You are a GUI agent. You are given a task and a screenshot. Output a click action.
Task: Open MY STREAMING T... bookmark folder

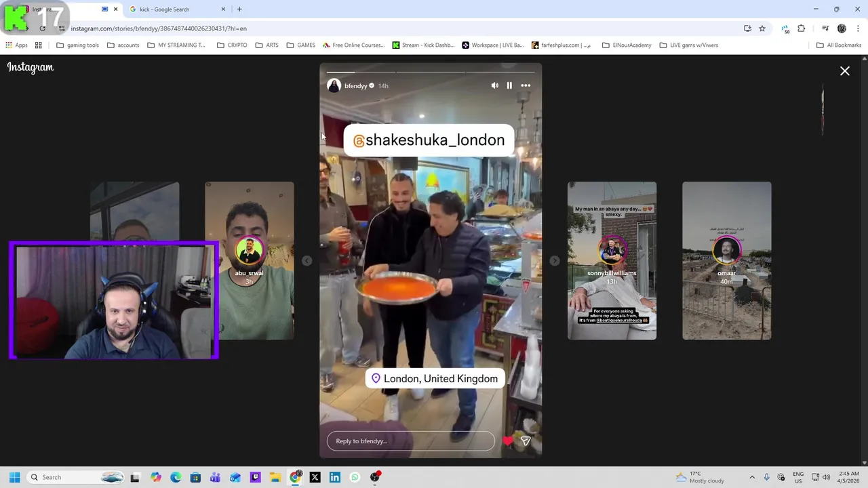176,45
